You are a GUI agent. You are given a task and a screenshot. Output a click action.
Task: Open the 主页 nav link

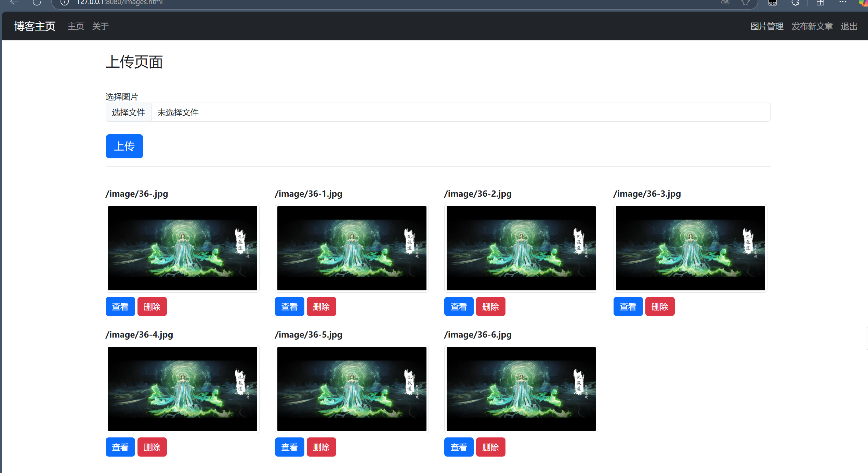click(76, 26)
